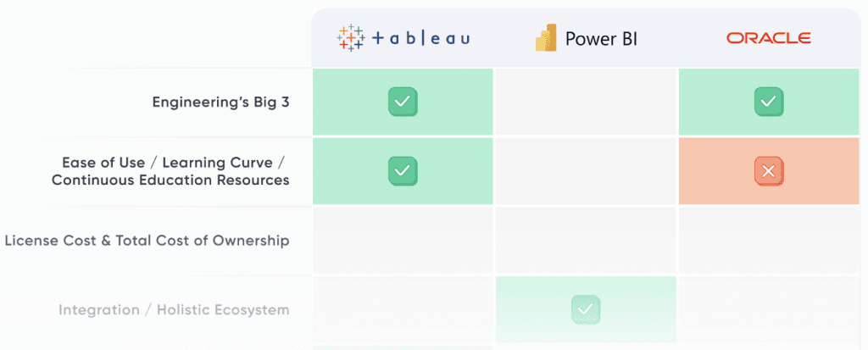Select the Engineering's Big 3 row label
Screen dimensions: 868x350
tap(220, 103)
